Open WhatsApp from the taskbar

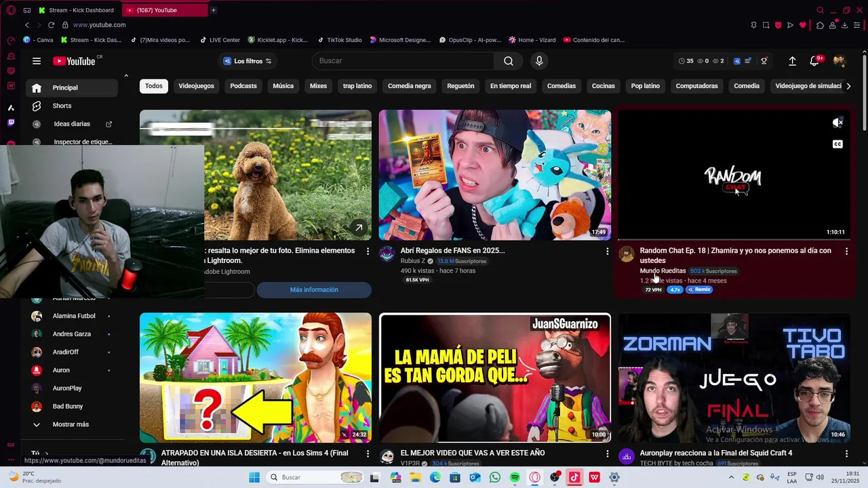[x=495, y=477]
